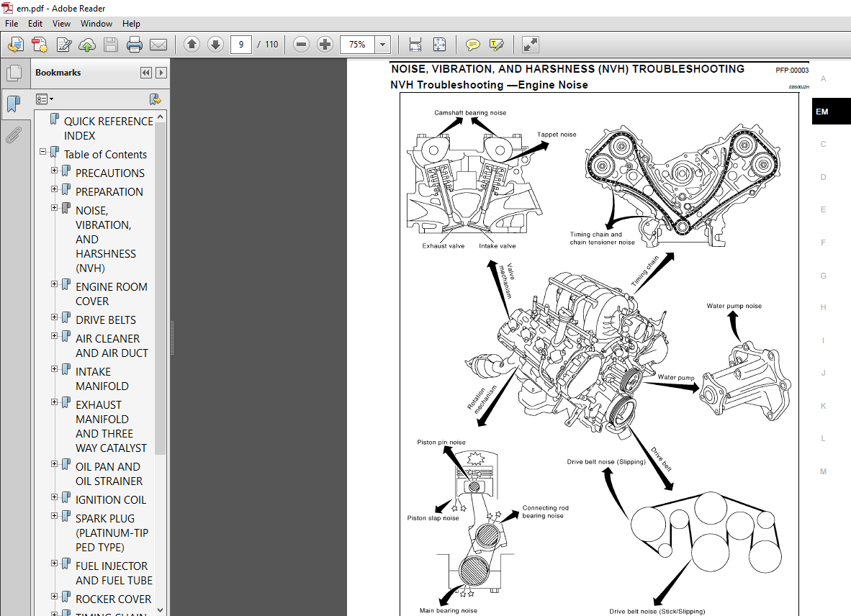
Task: Go to INTAKE MANIFOLD bookmark
Action: 102,379
